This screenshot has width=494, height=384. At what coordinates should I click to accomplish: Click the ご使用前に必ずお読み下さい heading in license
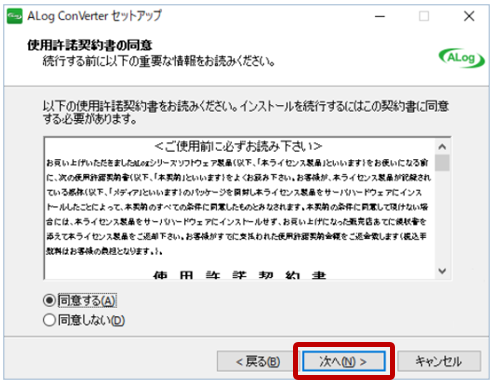[x=238, y=146]
